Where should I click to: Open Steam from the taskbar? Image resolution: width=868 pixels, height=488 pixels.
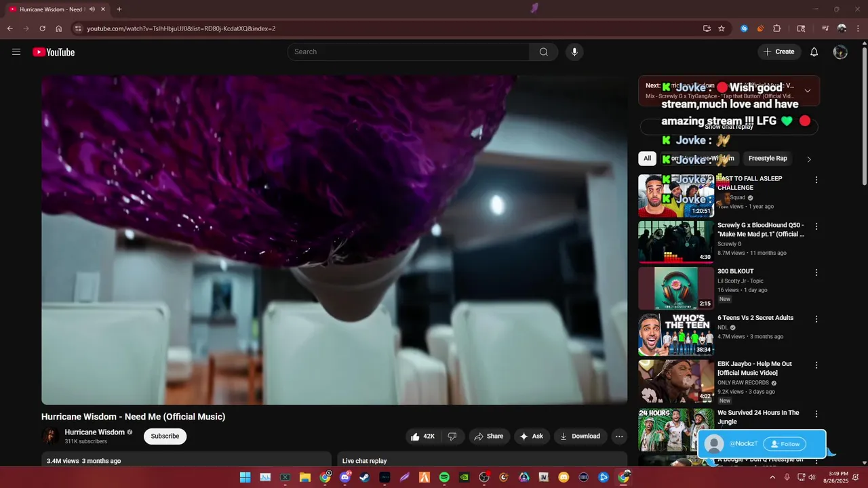(x=365, y=477)
